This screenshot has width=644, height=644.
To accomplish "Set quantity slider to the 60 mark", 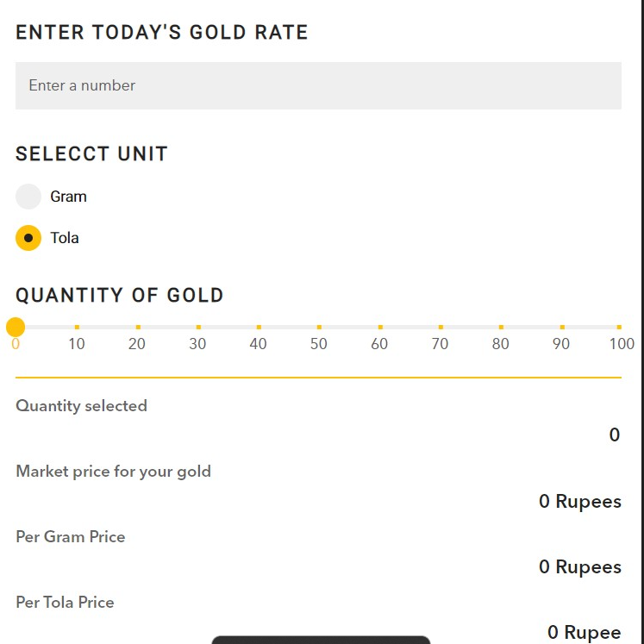I will click(x=380, y=328).
